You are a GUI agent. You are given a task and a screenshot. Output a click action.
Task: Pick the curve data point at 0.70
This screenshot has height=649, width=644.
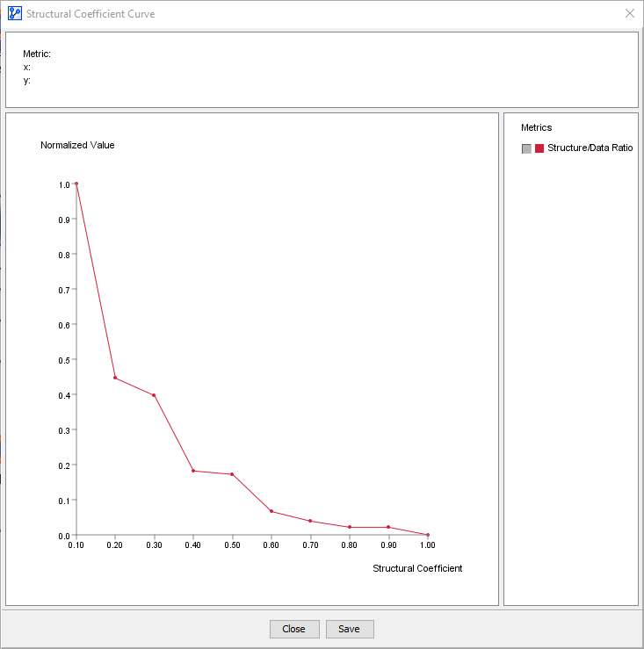310,521
